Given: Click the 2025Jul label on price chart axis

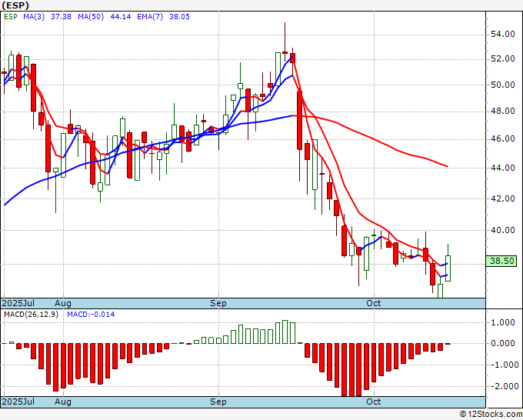Looking at the screenshot, I should tap(18, 303).
